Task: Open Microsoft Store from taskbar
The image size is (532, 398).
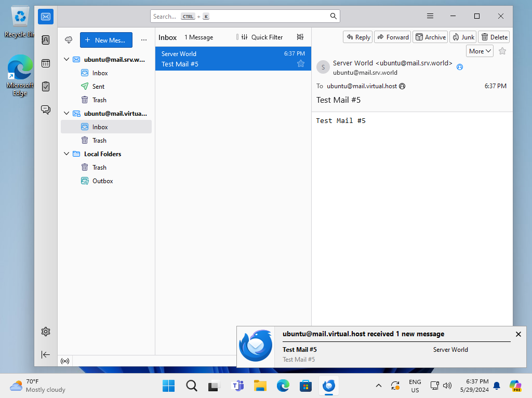Action: (x=305, y=386)
